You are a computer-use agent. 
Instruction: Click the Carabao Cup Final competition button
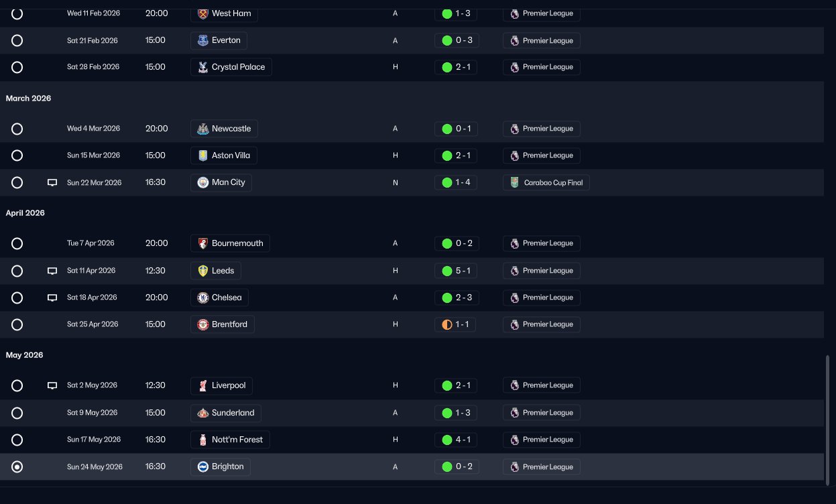(546, 182)
